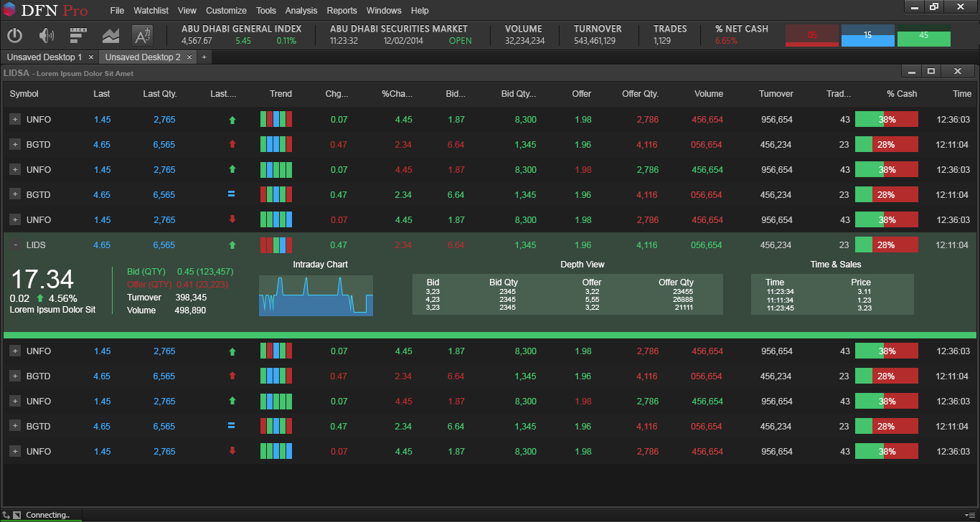
Task: Click the Symbol column header
Action: [24, 94]
